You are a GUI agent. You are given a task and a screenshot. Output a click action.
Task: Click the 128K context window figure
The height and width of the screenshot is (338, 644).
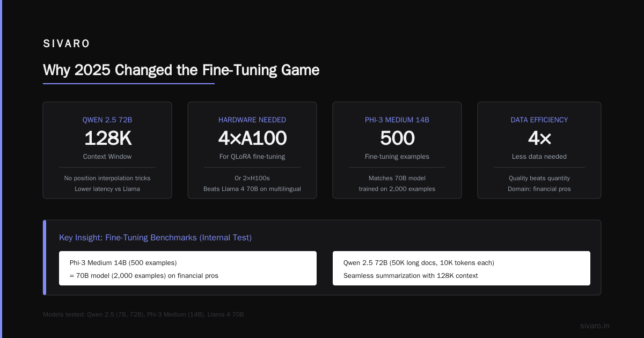coord(107,138)
